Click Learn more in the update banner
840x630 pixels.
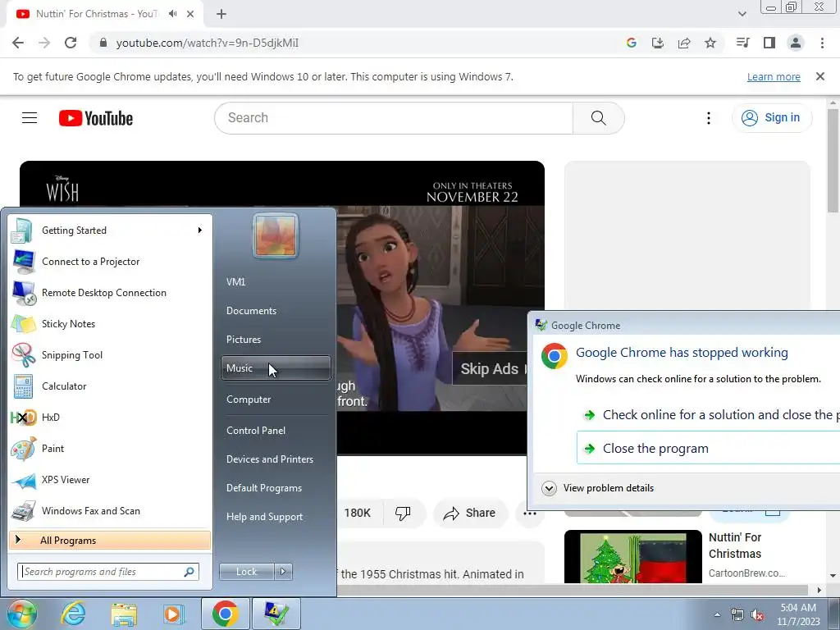pyautogui.click(x=774, y=76)
